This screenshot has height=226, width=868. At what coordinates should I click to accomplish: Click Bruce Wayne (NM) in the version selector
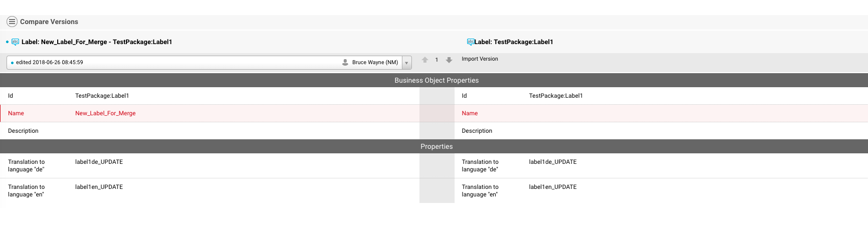tap(375, 63)
